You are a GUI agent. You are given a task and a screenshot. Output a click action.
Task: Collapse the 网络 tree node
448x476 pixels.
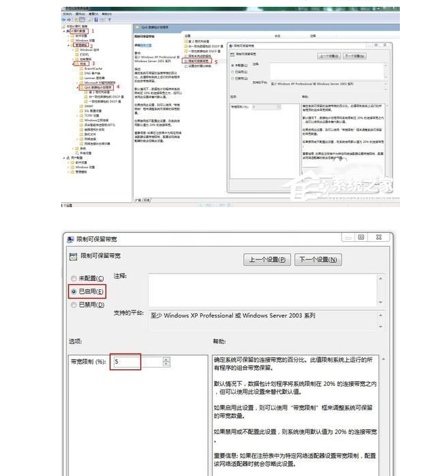pos(73,64)
